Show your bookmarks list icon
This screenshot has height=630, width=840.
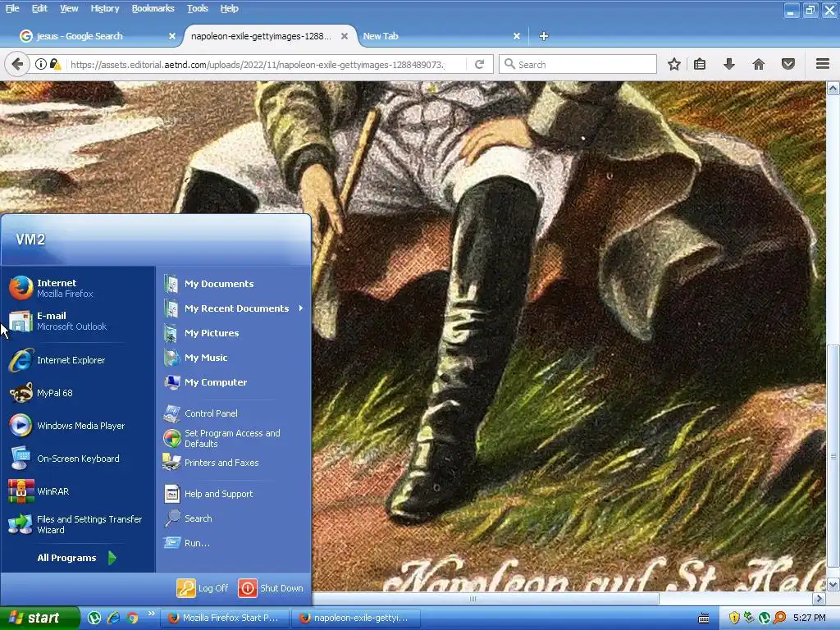(x=700, y=64)
